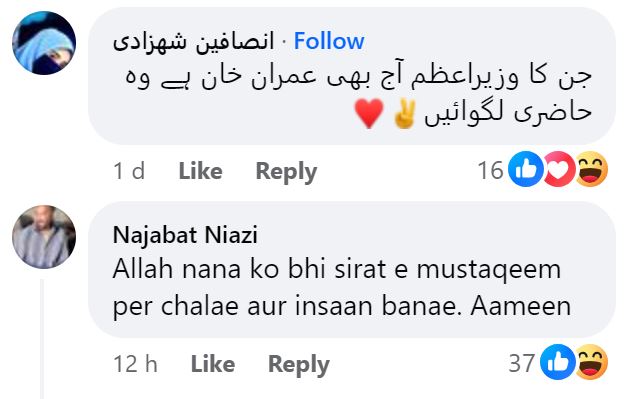Click the Allah nana ko bhi comment text
The width and height of the screenshot is (625, 399).
342,288
